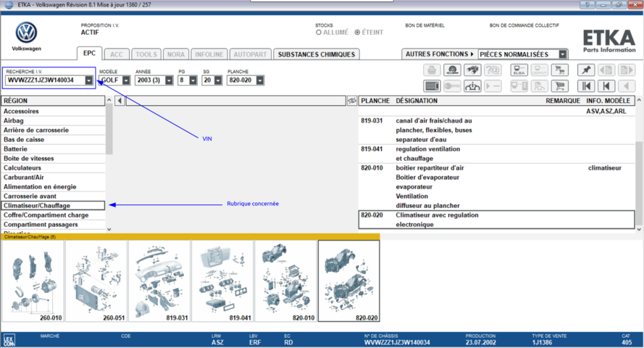Viewport: 644px width, 348px height.
Task: Click the RÉGION column header
Action: [53, 101]
